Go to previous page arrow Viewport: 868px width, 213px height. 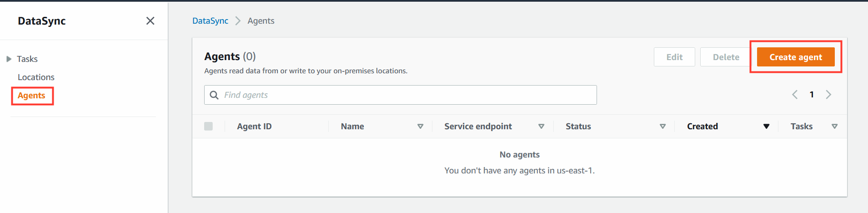click(x=795, y=95)
